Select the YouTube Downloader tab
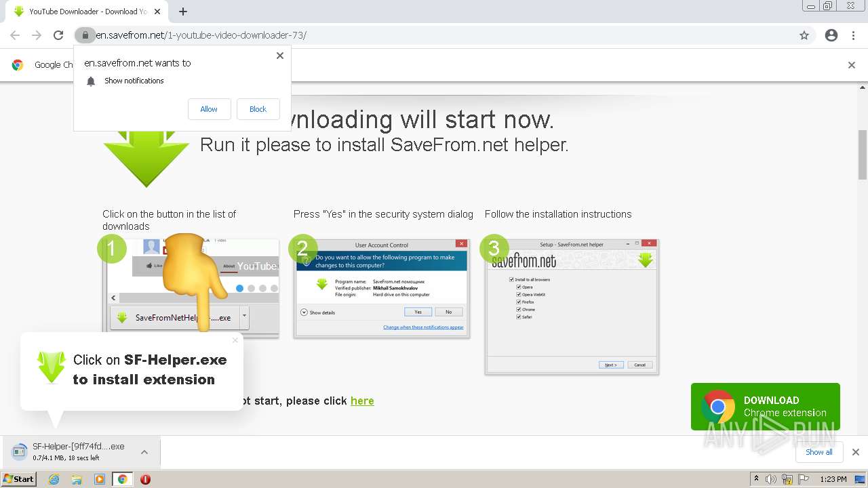 point(87,12)
